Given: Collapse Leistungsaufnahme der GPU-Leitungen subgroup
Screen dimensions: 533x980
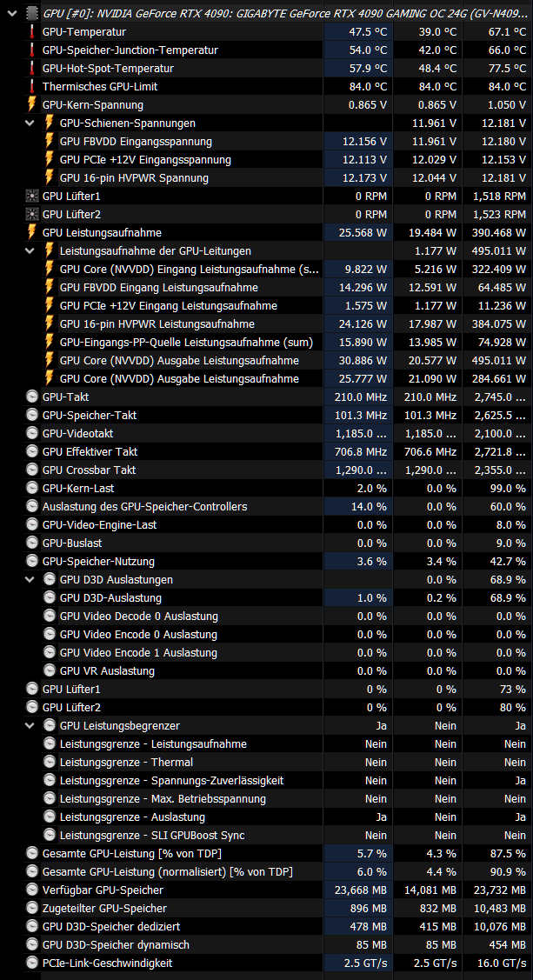Looking at the screenshot, I should [30, 250].
